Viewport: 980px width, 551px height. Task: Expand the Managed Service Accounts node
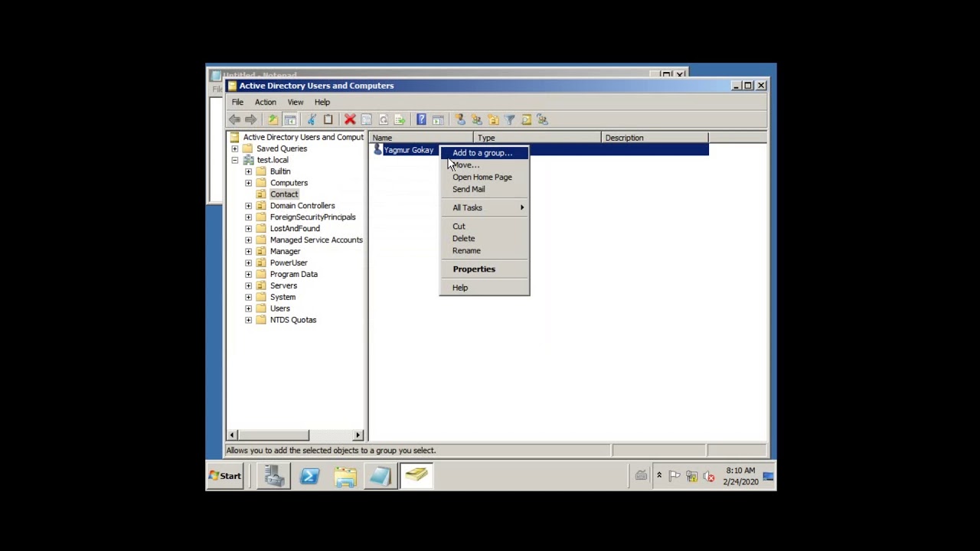(x=248, y=240)
